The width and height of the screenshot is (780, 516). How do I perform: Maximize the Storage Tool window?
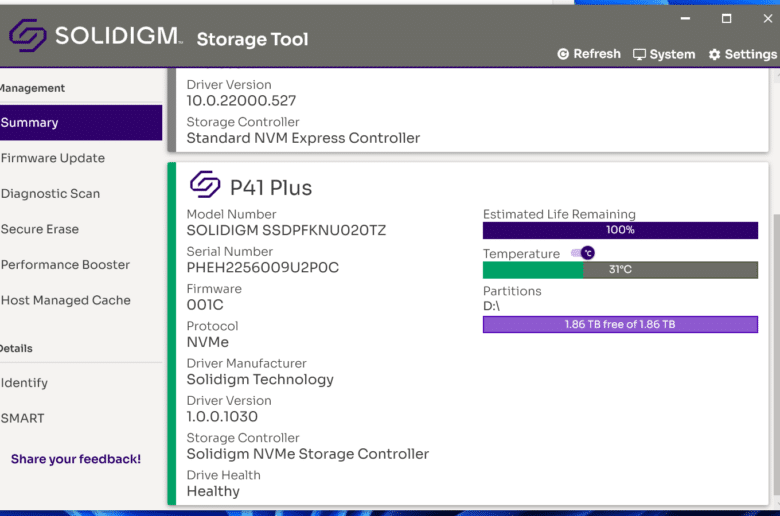pyautogui.click(x=726, y=18)
